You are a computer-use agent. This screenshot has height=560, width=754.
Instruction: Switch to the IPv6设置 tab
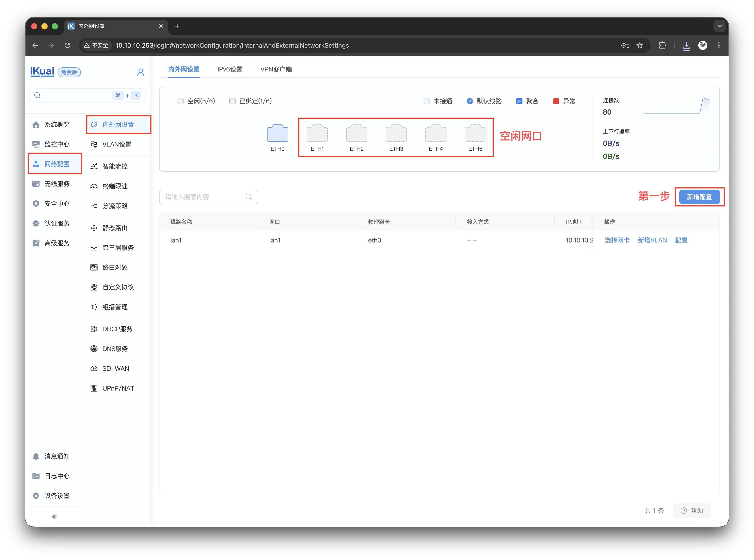(230, 69)
